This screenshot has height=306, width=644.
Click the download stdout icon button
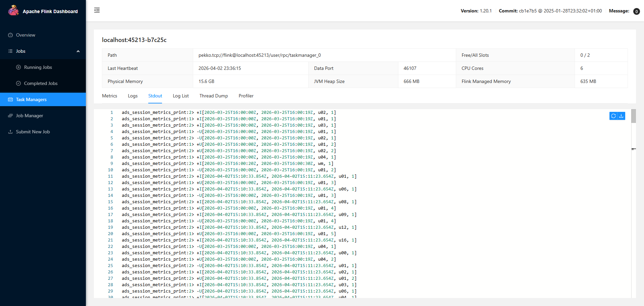(x=621, y=116)
